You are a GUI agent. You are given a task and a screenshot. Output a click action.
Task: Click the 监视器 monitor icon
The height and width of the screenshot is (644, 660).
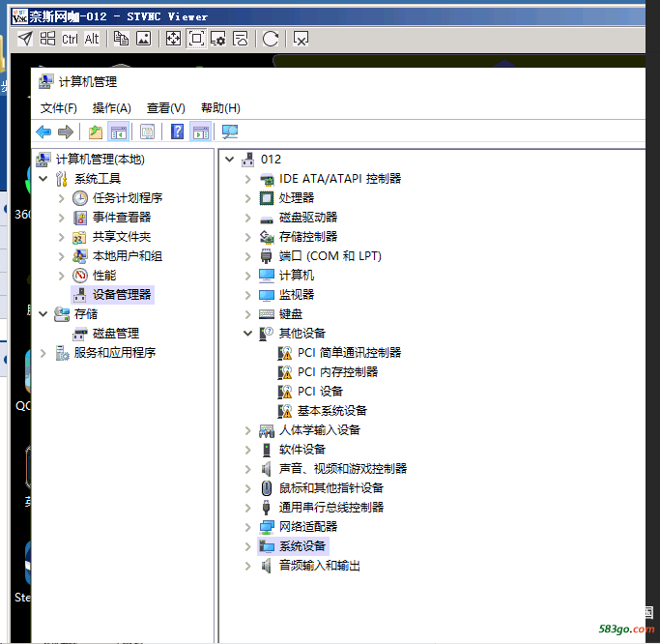point(267,295)
